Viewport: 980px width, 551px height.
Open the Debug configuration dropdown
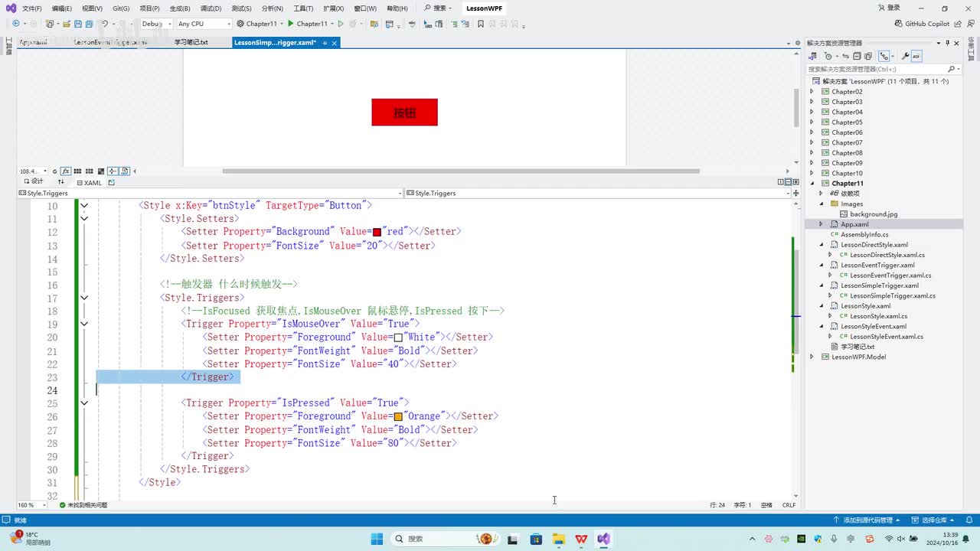(x=156, y=24)
